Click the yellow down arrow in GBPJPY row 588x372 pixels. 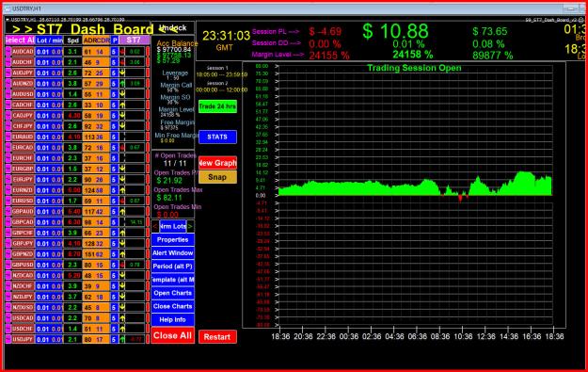pyautogui.click(x=122, y=243)
